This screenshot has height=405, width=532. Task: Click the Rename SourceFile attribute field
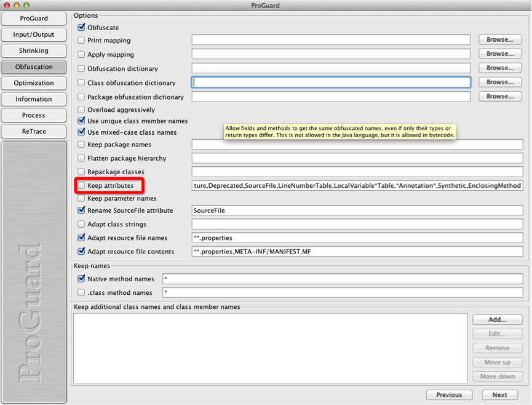click(357, 210)
